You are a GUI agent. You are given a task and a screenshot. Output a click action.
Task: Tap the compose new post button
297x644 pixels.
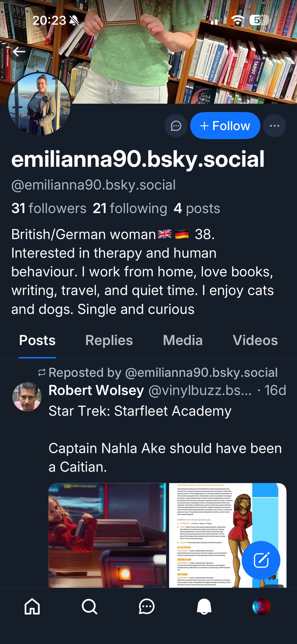tap(261, 561)
